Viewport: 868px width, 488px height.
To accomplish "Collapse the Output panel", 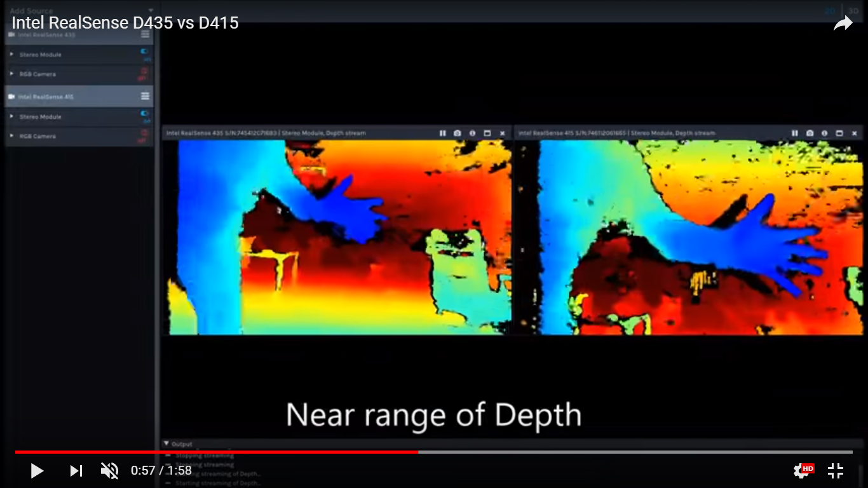I will [x=165, y=444].
